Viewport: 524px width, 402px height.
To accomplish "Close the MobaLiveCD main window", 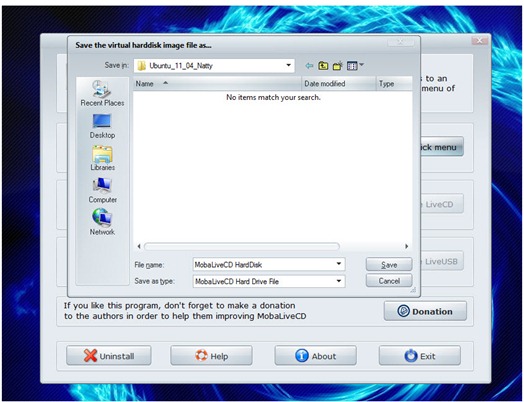I will (x=480, y=40).
